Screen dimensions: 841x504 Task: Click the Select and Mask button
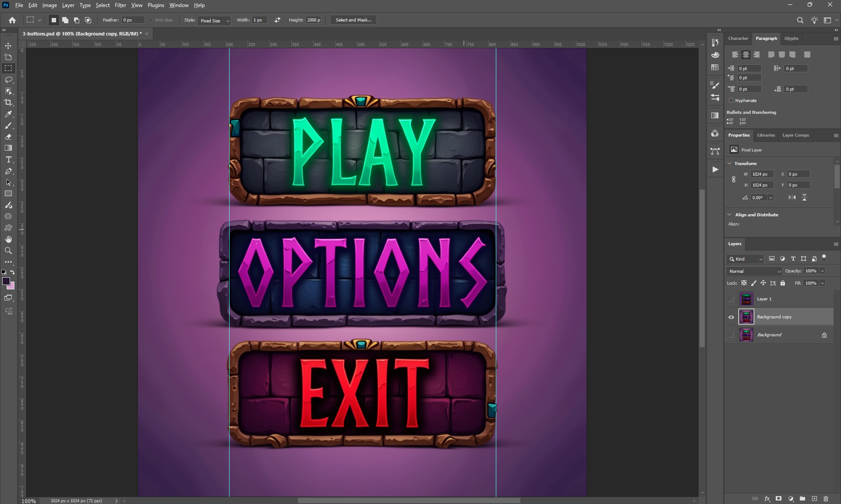(353, 20)
